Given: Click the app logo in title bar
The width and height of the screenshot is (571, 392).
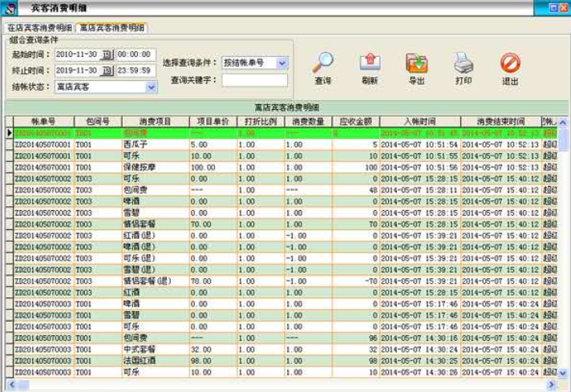Looking at the screenshot, I should 10,8.
